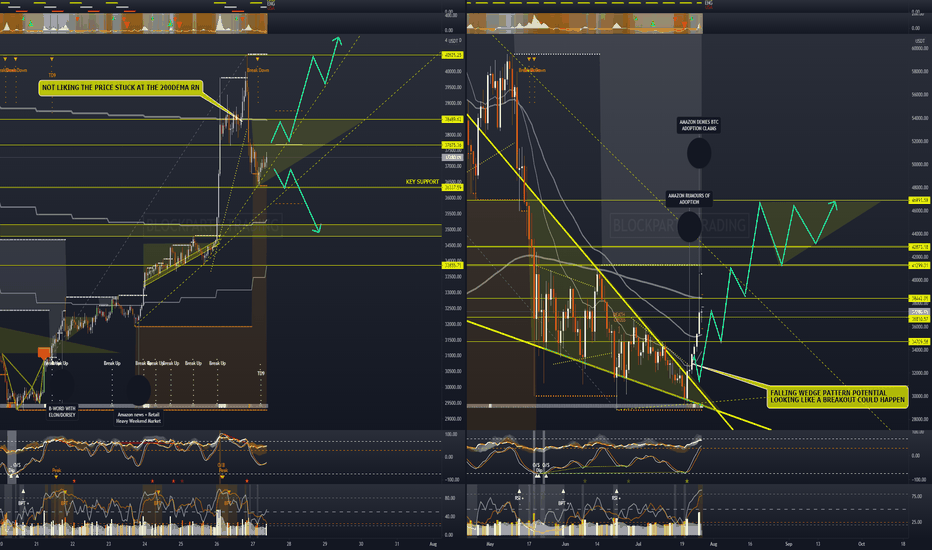
Task: Click the AMAZON DENIES BTC ADOPTION CLAIMS label
Action: 699,125
